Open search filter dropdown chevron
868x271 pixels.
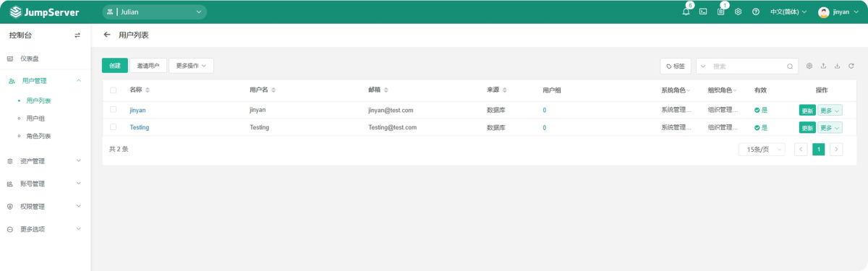pyautogui.click(x=703, y=66)
